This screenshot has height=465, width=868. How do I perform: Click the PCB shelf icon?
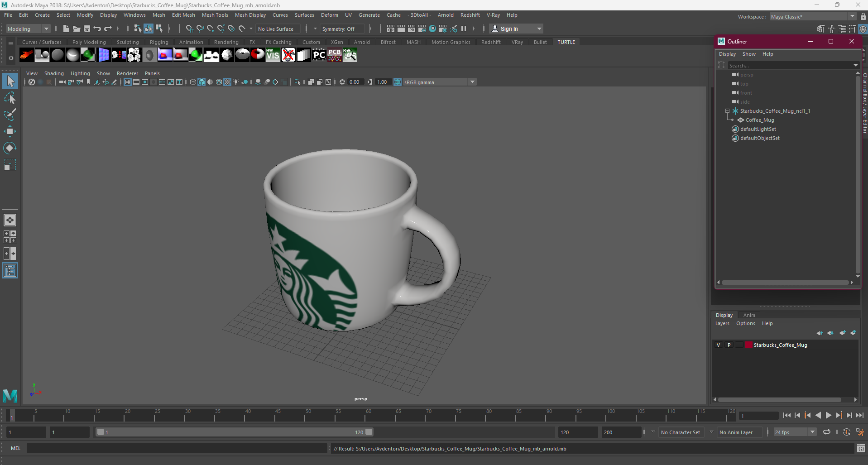335,55
